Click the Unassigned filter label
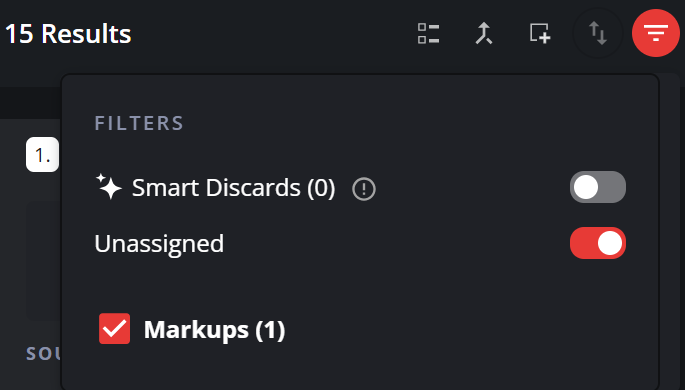The height and width of the screenshot is (390, 685). point(159,243)
